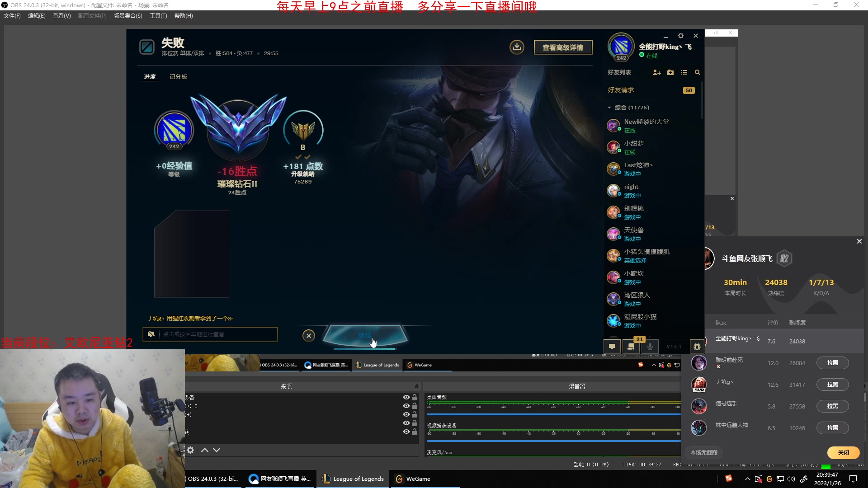Image resolution: width=868 pixels, height=488 pixels.
Task: Toggle the lock on the second OBS source
Action: (415, 406)
